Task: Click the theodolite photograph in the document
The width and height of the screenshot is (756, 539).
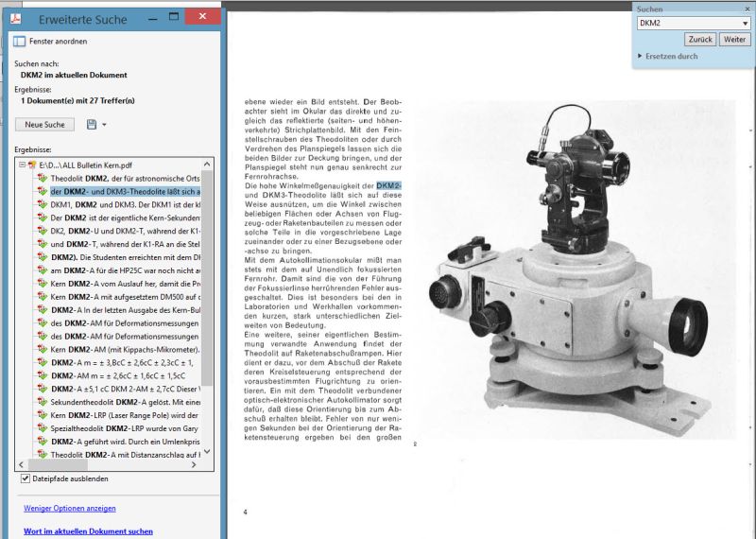Action: [576, 270]
